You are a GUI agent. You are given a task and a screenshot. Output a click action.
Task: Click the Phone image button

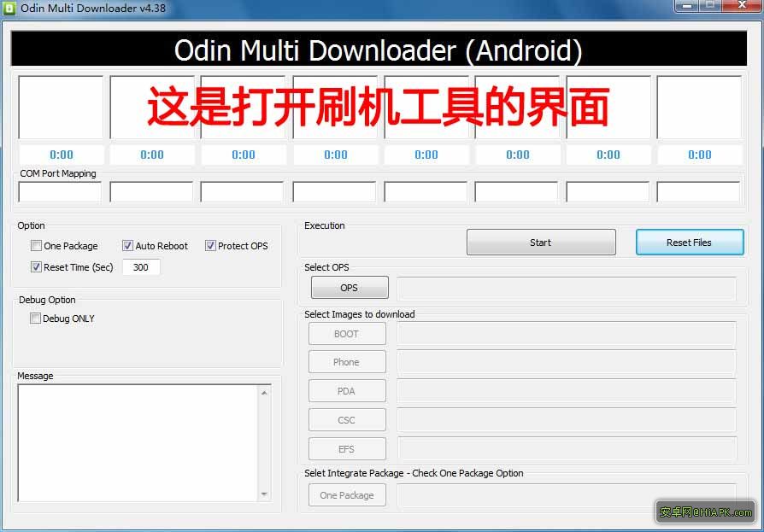tap(347, 362)
